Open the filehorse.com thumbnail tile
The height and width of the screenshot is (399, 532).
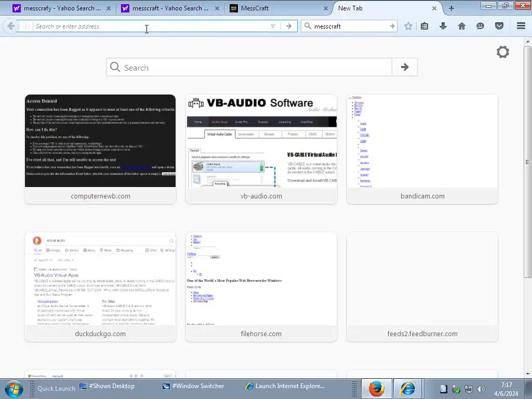coord(261,287)
